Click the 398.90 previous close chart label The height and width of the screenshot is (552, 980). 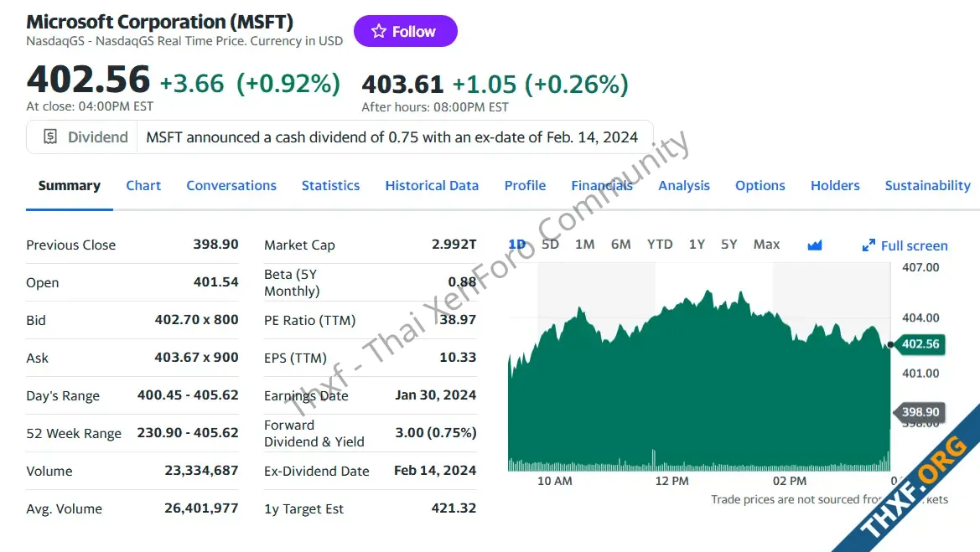[x=920, y=412]
